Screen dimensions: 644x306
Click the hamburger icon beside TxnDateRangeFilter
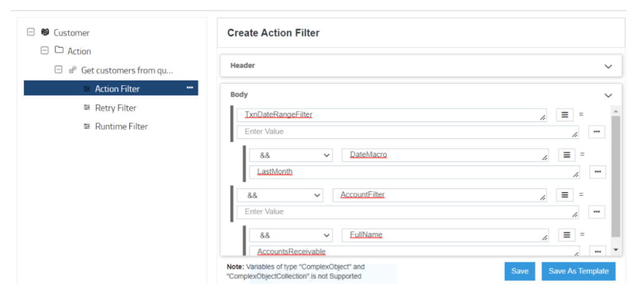564,115
